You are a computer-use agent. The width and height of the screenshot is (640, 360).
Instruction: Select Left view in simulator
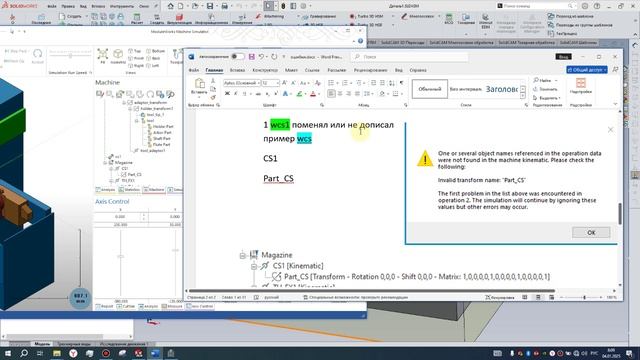153,65
